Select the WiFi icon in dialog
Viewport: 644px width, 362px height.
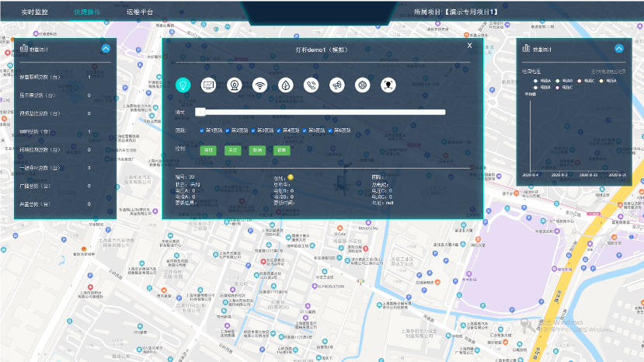[259, 85]
